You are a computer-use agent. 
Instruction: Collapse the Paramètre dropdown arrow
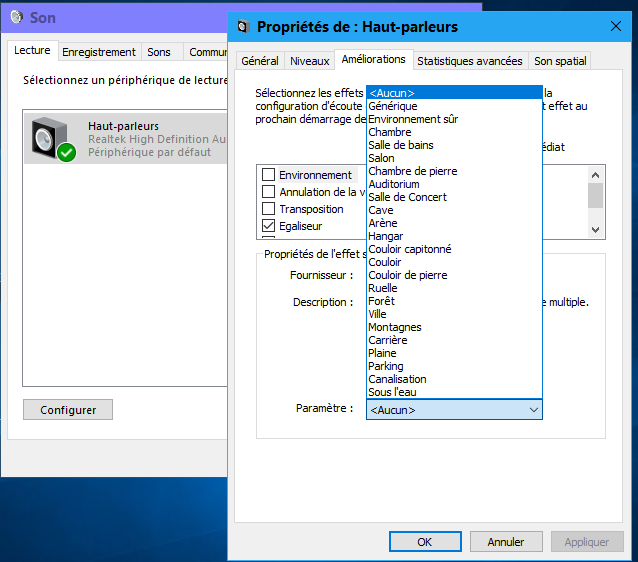(533, 410)
